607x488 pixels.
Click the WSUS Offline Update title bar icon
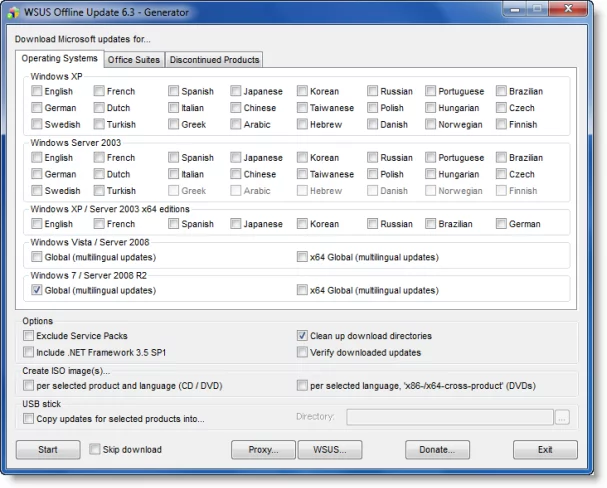click(13, 12)
